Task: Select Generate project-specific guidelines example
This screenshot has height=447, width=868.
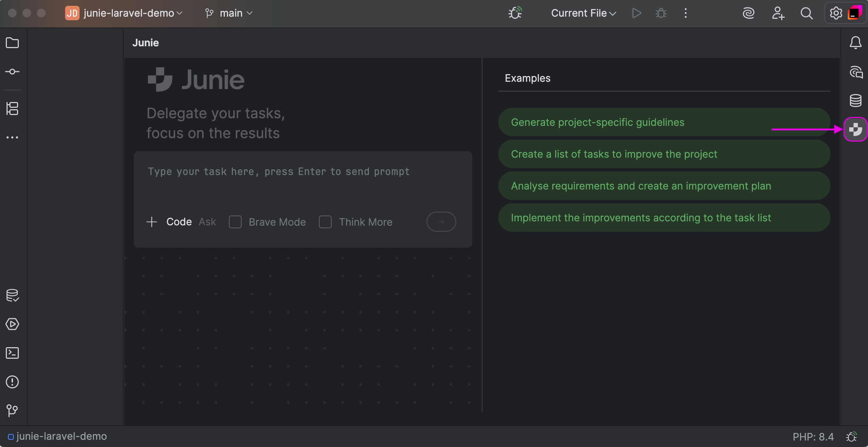Action: [664, 122]
